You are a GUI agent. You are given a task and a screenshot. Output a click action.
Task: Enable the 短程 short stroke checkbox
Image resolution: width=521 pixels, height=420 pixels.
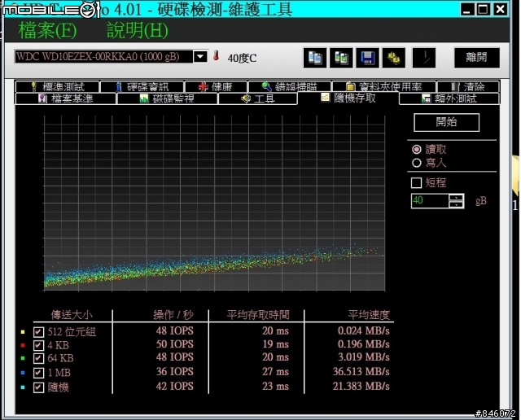[x=416, y=183]
